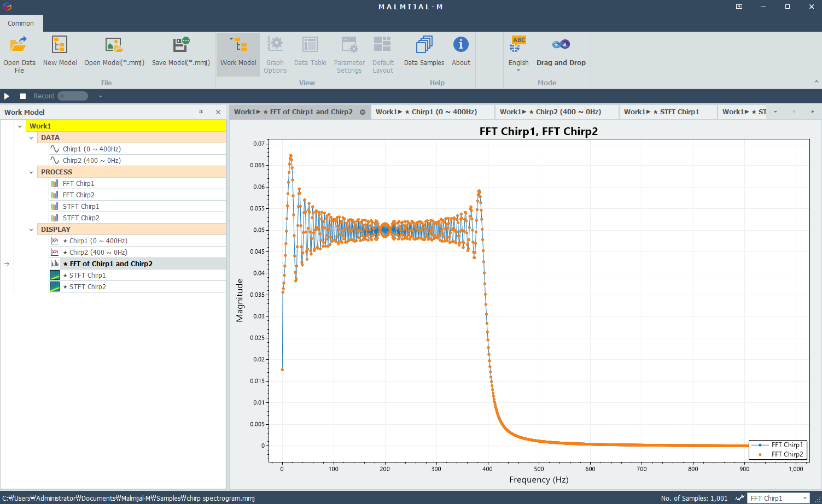The image size is (822, 504).
Task: Close the Work Model panel
Action: click(x=218, y=112)
